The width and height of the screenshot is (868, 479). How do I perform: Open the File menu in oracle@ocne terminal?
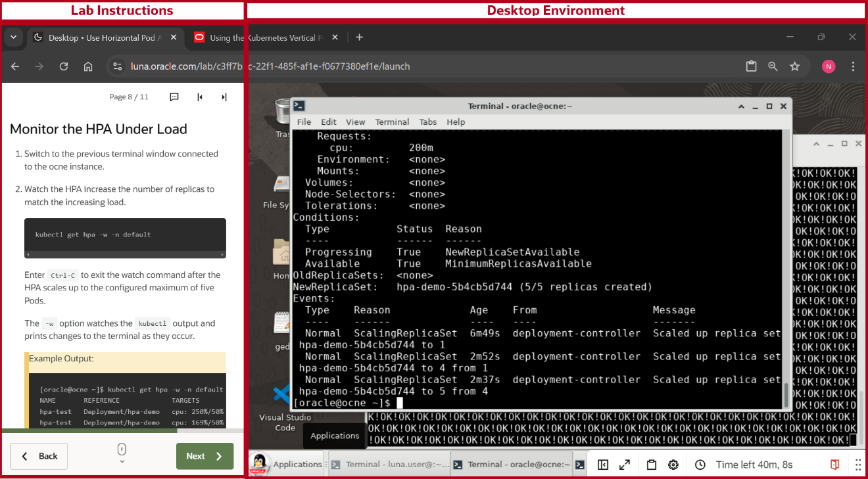(x=304, y=122)
